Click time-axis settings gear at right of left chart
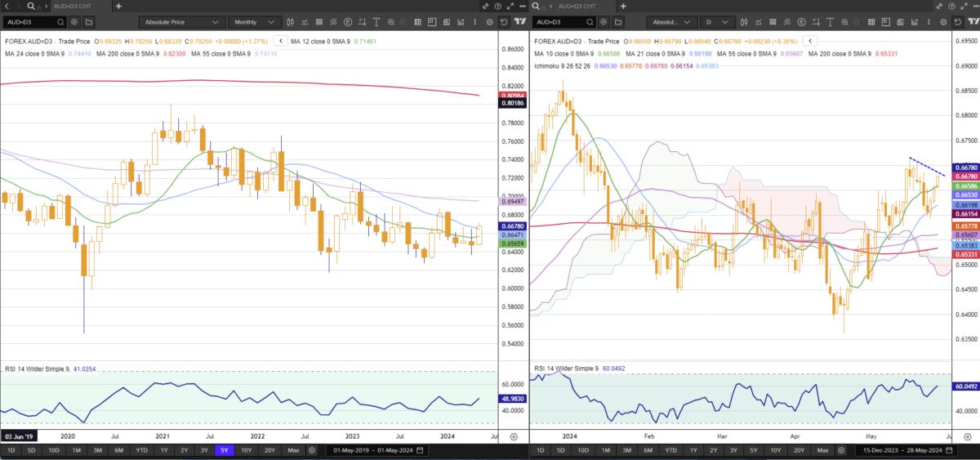The image size is (980, 460). pos(514,437)
